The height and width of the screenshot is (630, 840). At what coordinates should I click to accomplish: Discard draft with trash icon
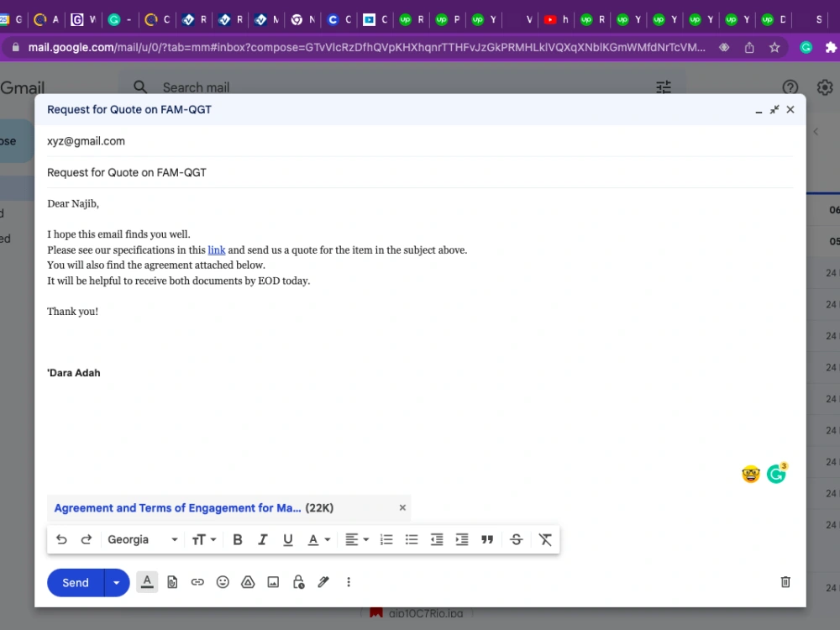coord(785,582)
